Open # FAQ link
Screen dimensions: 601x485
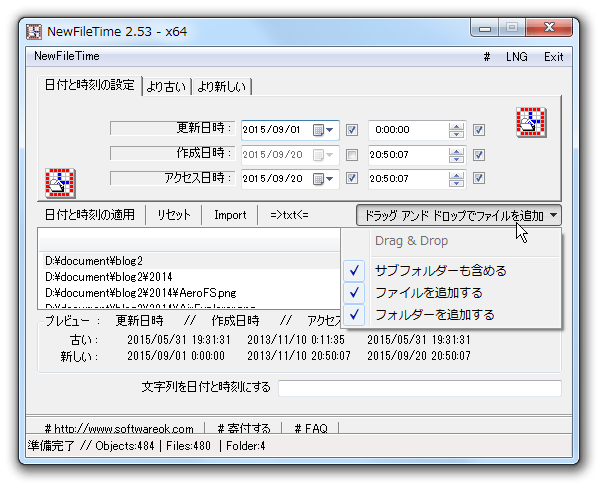[x=310, y=428]
